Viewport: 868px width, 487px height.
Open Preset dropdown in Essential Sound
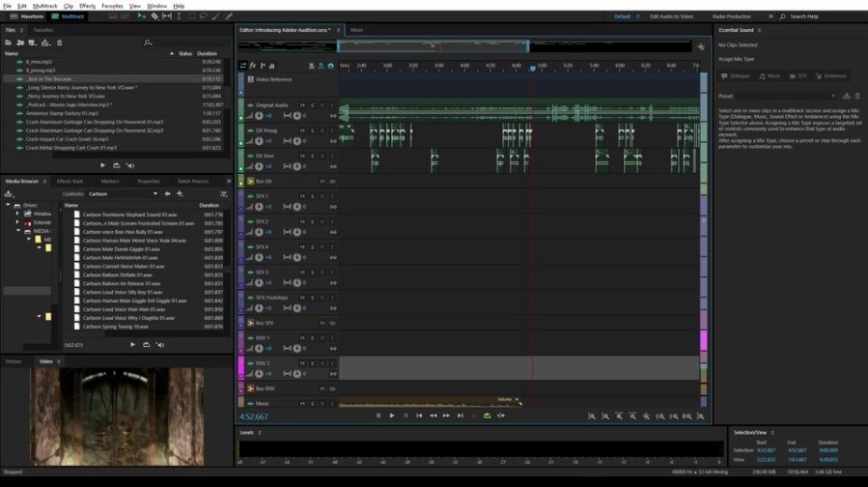(786, 96)
